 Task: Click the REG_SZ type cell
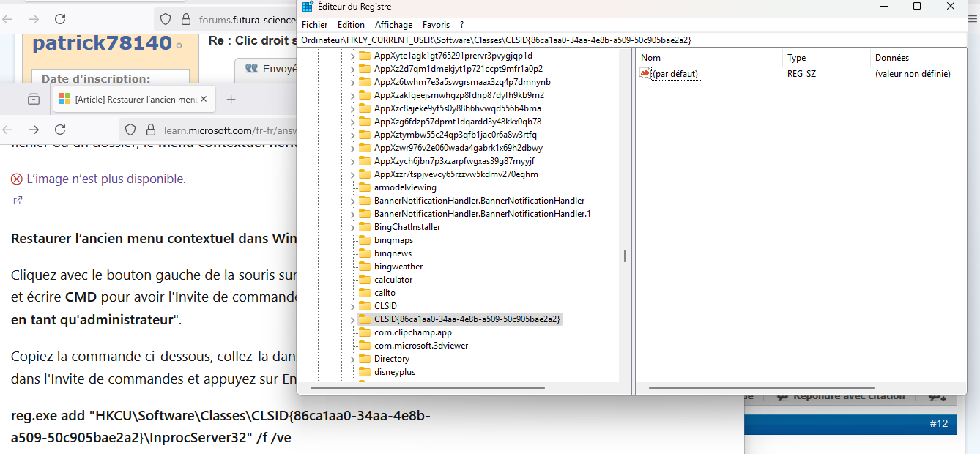pos(801,73)
